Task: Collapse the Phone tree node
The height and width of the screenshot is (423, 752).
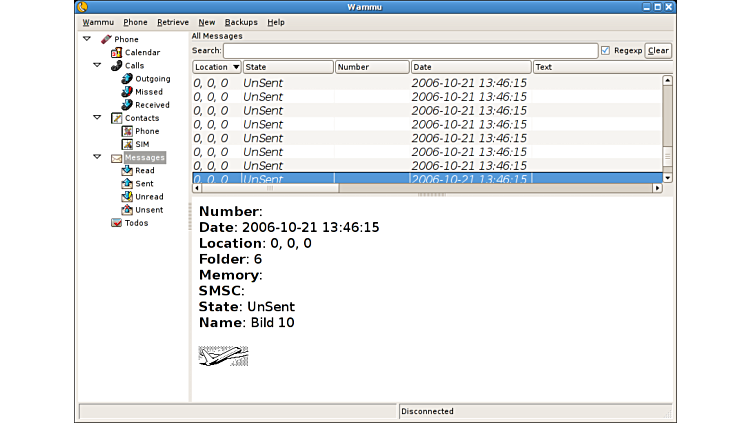Action: point(87,39)
